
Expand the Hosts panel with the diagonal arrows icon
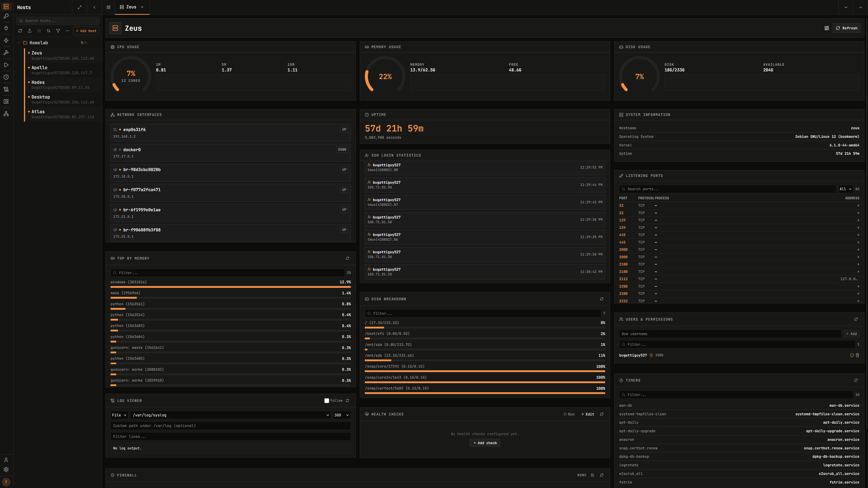pos(80,7)
